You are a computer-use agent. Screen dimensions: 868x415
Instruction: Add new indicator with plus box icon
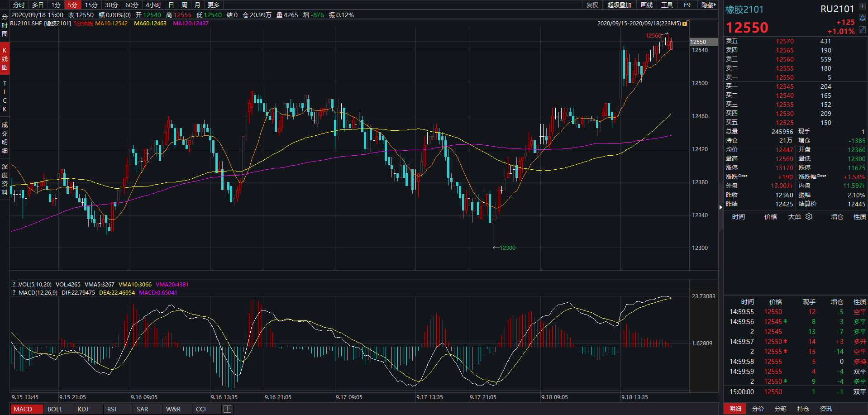(x=228, y=409)
